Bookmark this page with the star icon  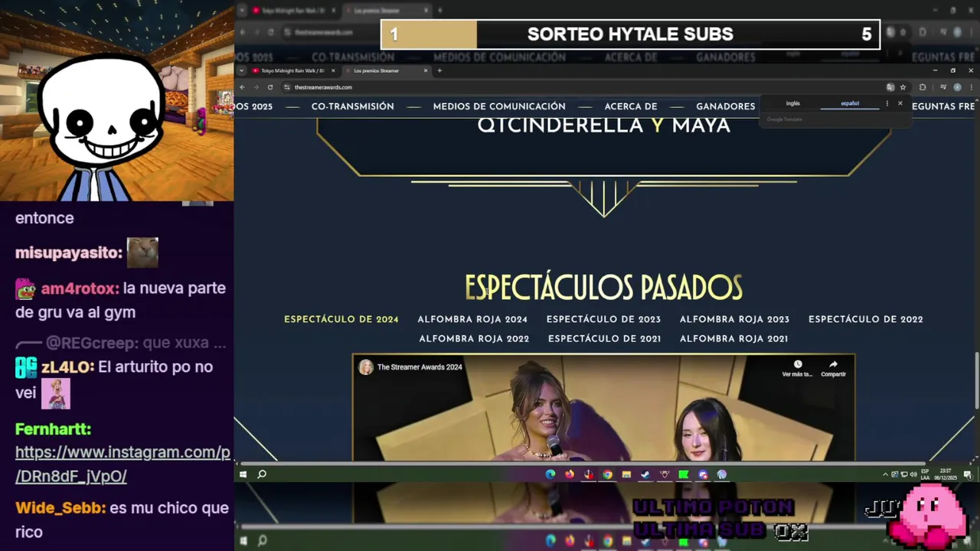(x=903, y=87)
